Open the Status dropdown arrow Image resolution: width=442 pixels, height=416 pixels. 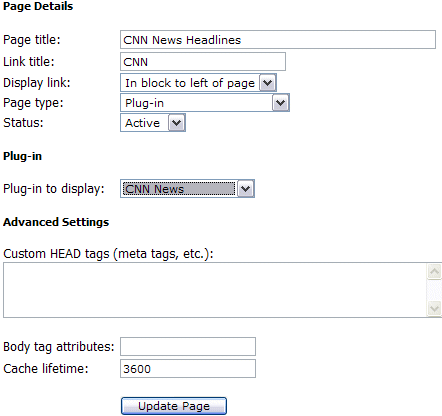pos(177,123)
